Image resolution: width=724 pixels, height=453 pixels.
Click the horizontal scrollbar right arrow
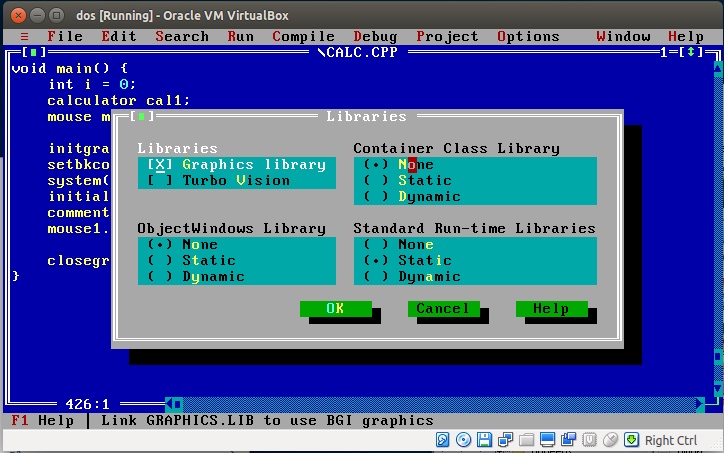tap(700, 404)
